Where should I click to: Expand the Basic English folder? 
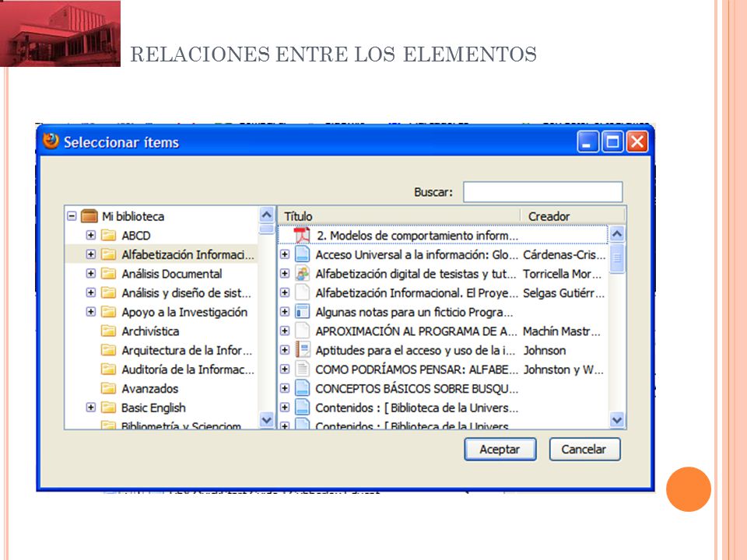coord(90,407)
